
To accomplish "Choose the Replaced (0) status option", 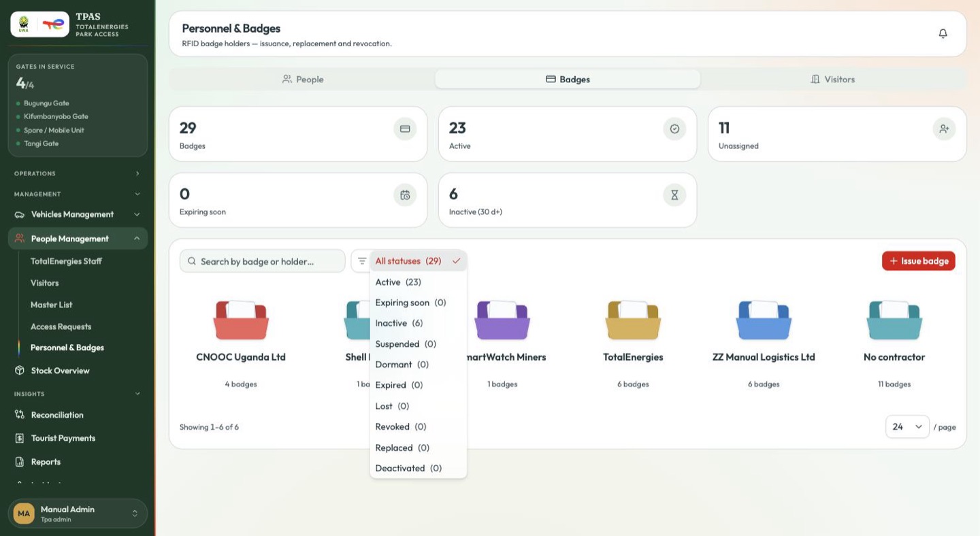I will click(x=419, y=448).
